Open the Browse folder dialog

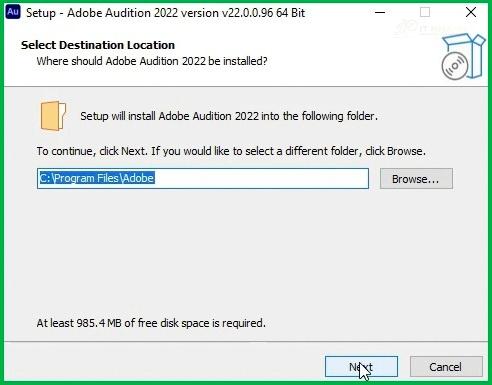[x=416, y=179]
